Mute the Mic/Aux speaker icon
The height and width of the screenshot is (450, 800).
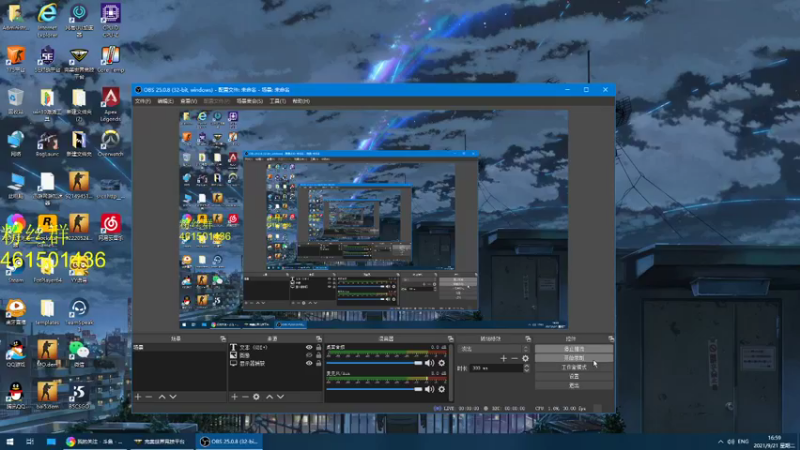[430, 389]
